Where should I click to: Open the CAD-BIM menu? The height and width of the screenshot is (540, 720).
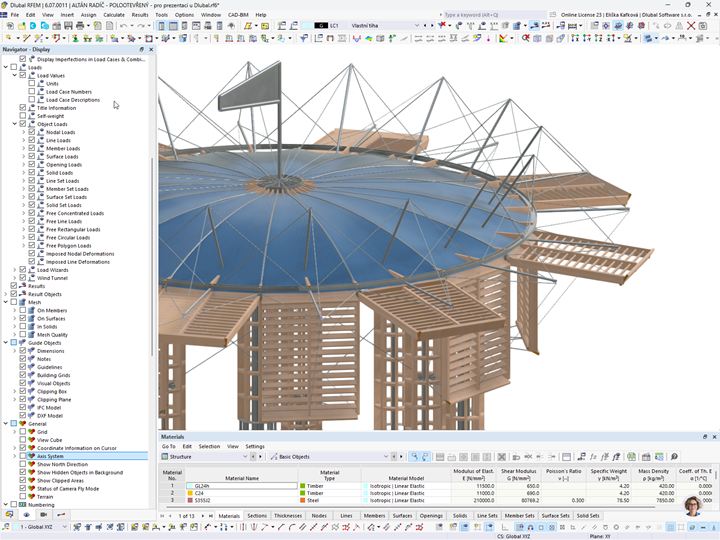point(238,15)
